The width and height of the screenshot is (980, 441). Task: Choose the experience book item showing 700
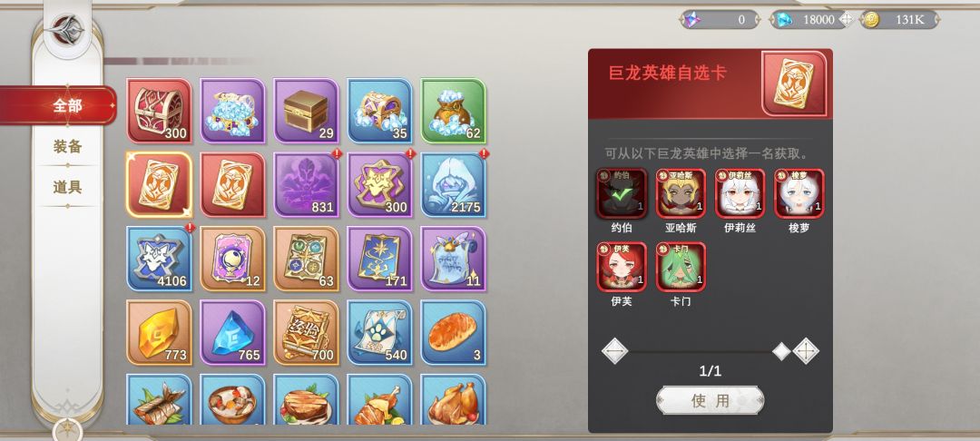pos(307,332)
